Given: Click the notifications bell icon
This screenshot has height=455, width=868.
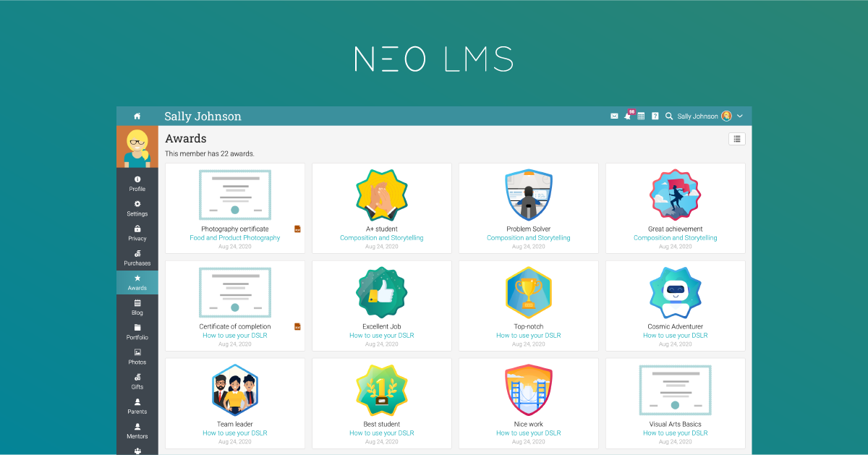Looking at the screenshot, I should coord(627,116).
